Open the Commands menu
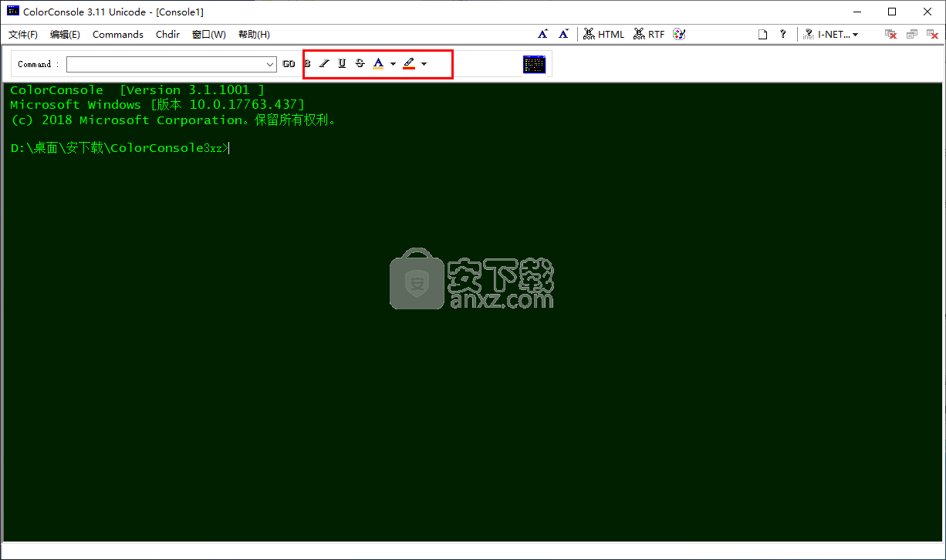Image resolution: width=946 pixels, height=560 pixels. (118, 34)
